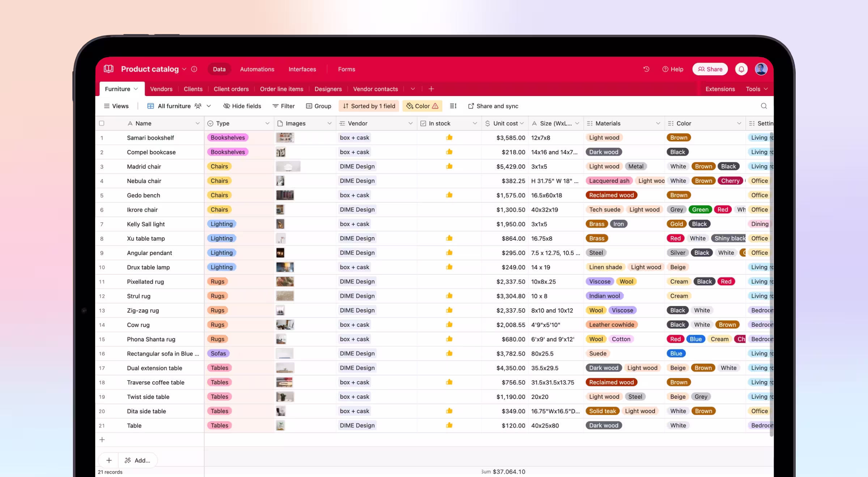The height and width of the screenshot is (477, 868).
Task: Open the Type column dropdown arrow
Action: pos(267,123)
